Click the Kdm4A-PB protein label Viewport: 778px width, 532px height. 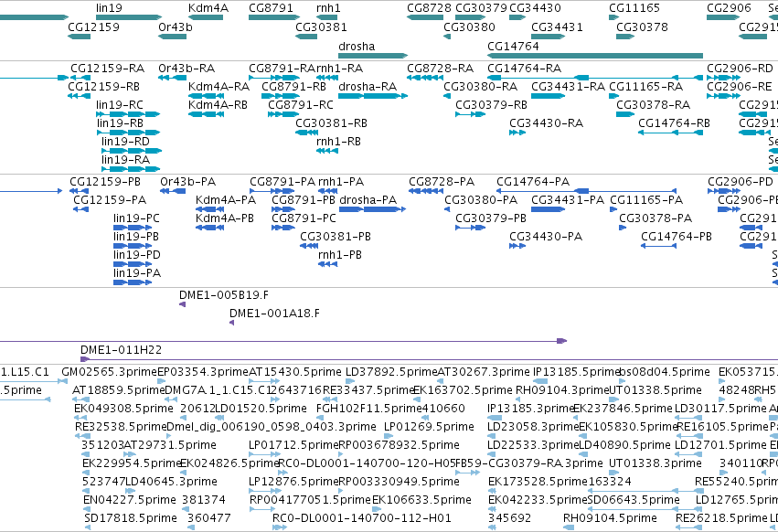(224, 218)
